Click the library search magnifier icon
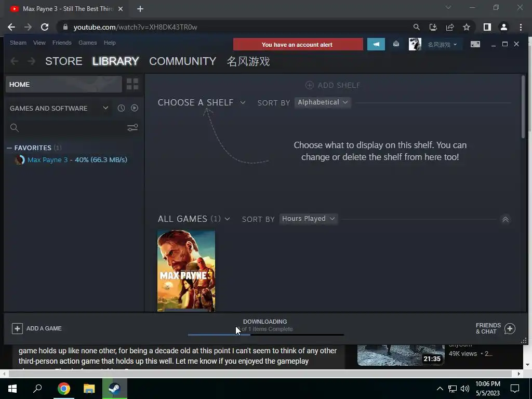The width and height of the screenshot is (532, 399). (x=14, y=128)
